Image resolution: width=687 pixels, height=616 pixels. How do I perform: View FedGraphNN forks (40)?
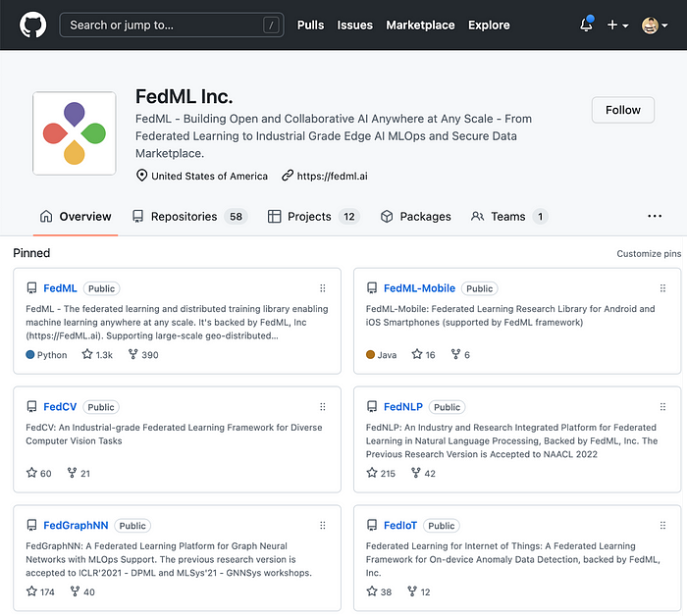point(82,591)
